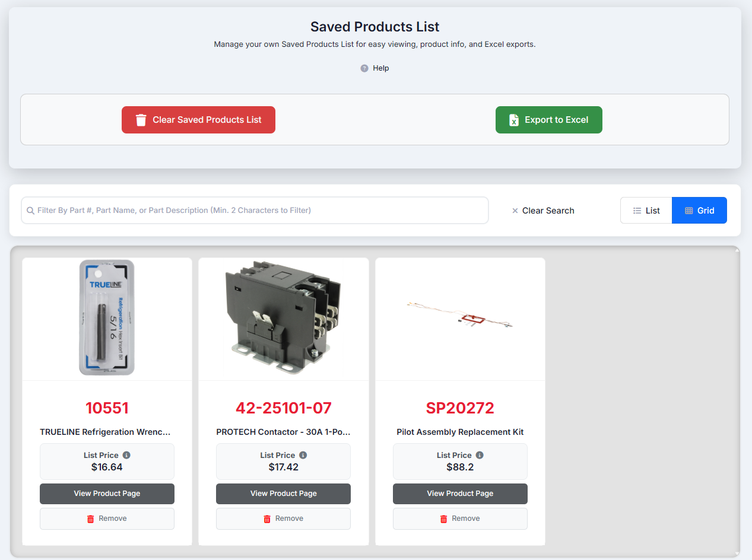The height and width of the screenshot is (560, 752).
Task: Click the Pilot Assembly Replacement Kit title
Action: tap(460, 432)
